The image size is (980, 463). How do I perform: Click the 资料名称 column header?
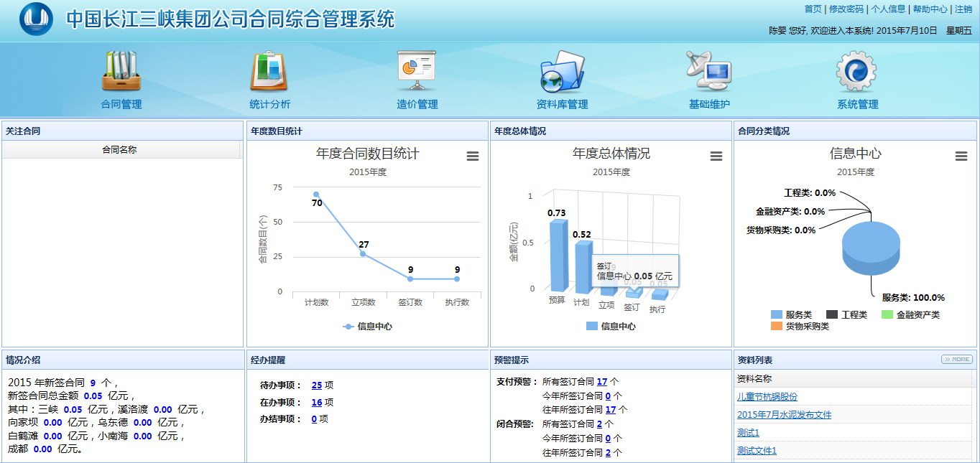click(854, 378)
